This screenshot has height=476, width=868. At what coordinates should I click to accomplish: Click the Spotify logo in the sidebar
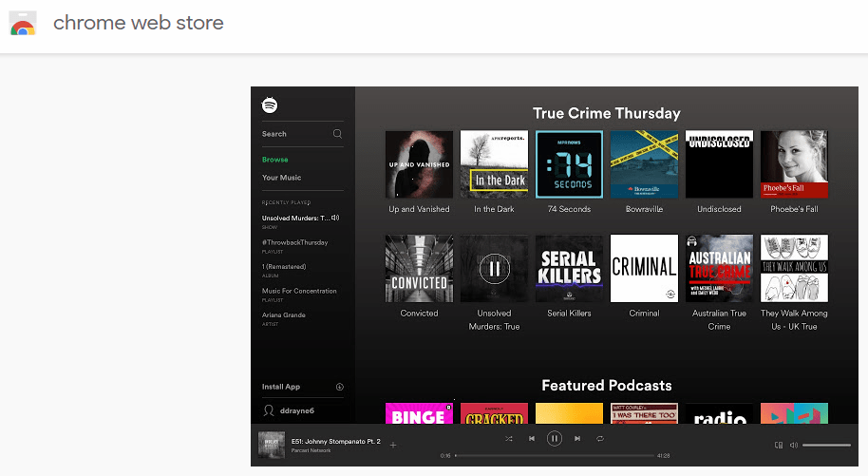coord(270,105)
